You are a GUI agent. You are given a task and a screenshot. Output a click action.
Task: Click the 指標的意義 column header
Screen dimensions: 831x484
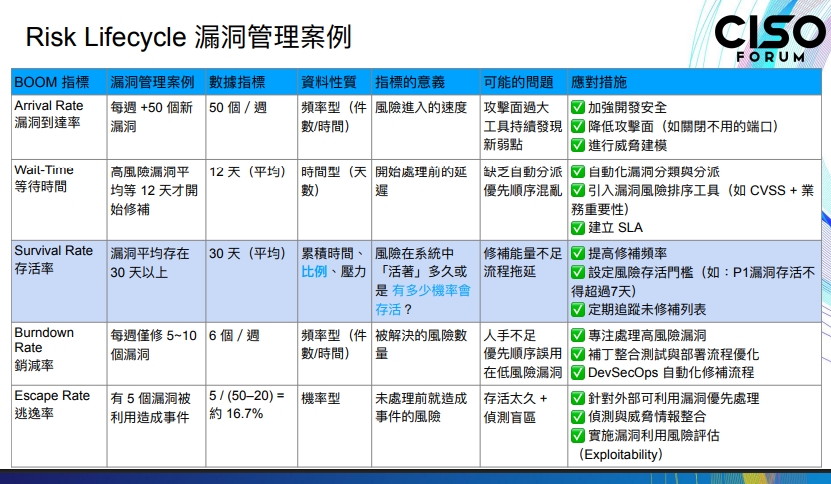click(426, 82)
